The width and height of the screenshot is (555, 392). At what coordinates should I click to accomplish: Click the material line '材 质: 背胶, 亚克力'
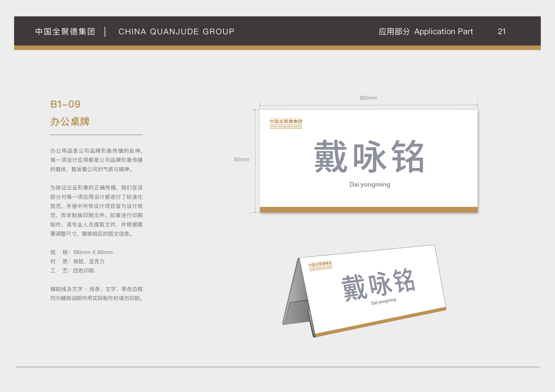(x=78, y=261)
